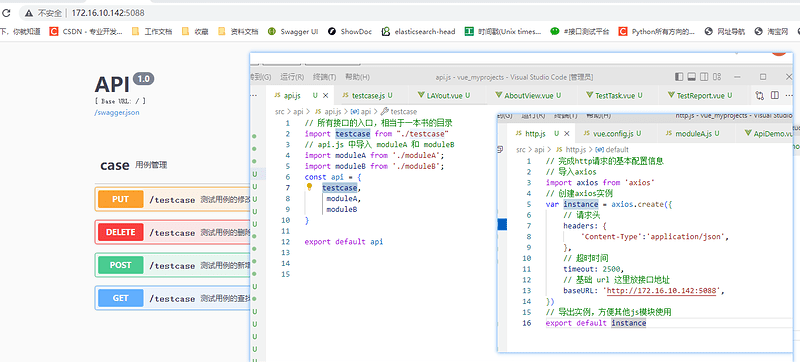Screen dimensions: 800x362
Task: Open Customize Layout icon in VS Code title bar
Action: (x=717, y=77)
